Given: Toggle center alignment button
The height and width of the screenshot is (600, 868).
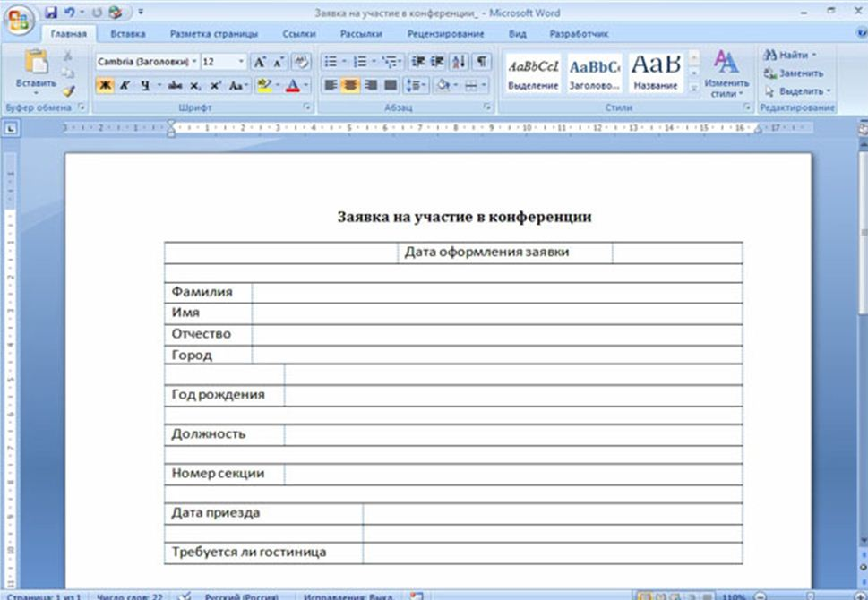Looking at the screenshot, I should click(x=350, y=85).
